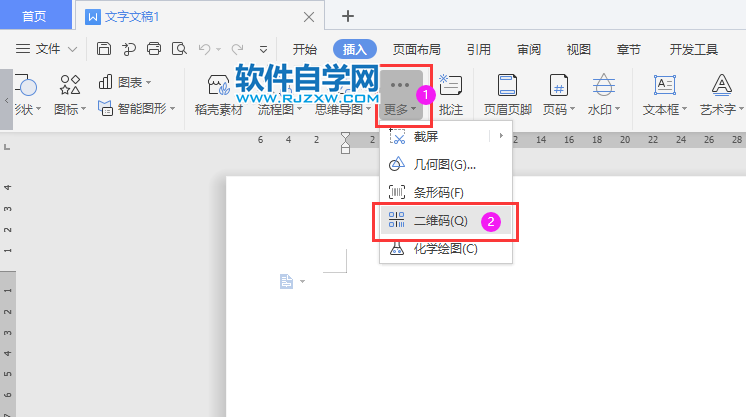Select 化学绘图(C) menu entry
Viewport: 746px width, 417px height.
coord(446,248)
